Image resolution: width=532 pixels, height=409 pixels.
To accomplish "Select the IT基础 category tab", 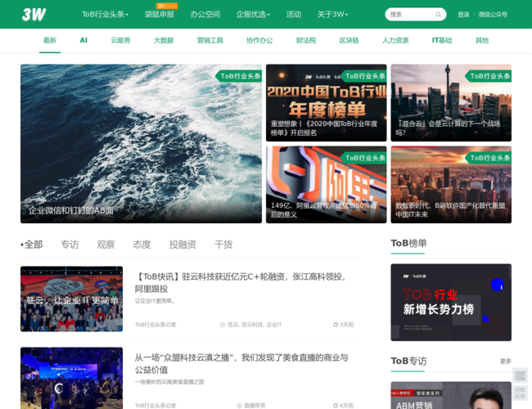I will 442,40.
